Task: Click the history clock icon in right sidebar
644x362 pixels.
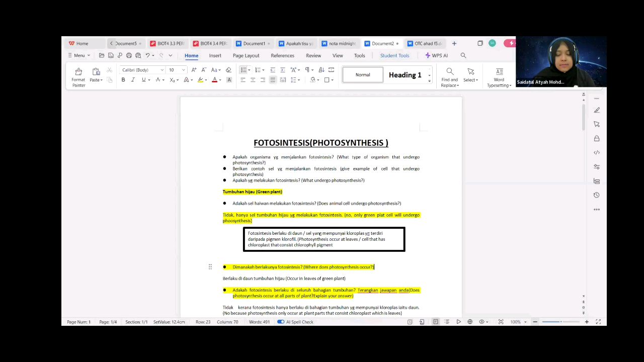Action: [597, 195]
